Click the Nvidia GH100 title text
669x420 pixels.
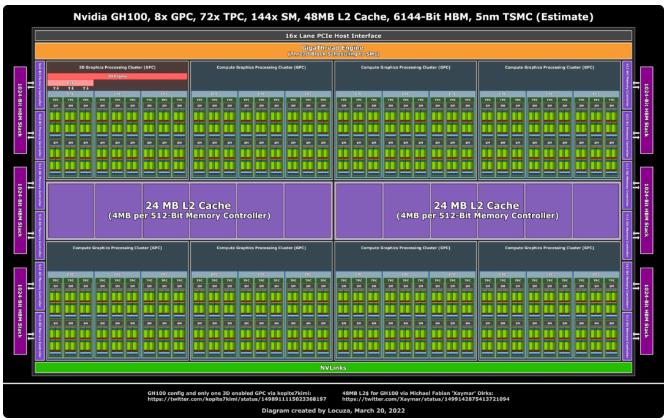(333, 17)
